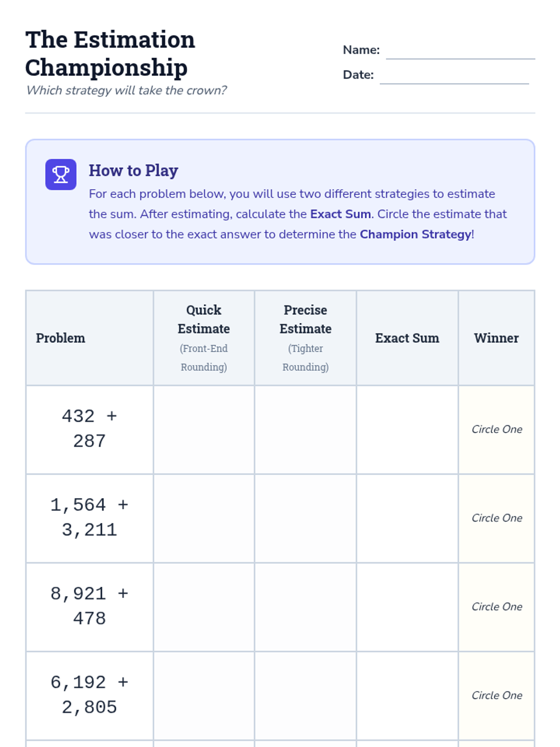
Task: Click Circle One in the 8,921 + 478 row
Action: click(497, 607)
